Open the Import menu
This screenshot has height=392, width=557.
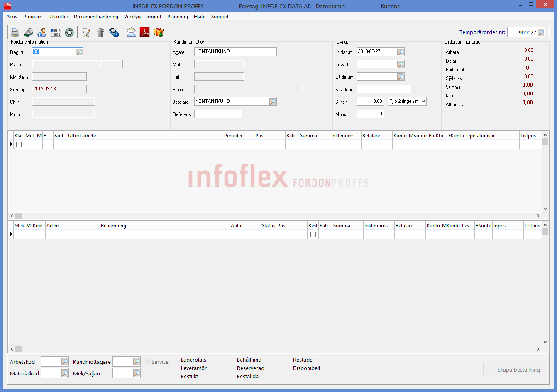(x=154, y=17)
